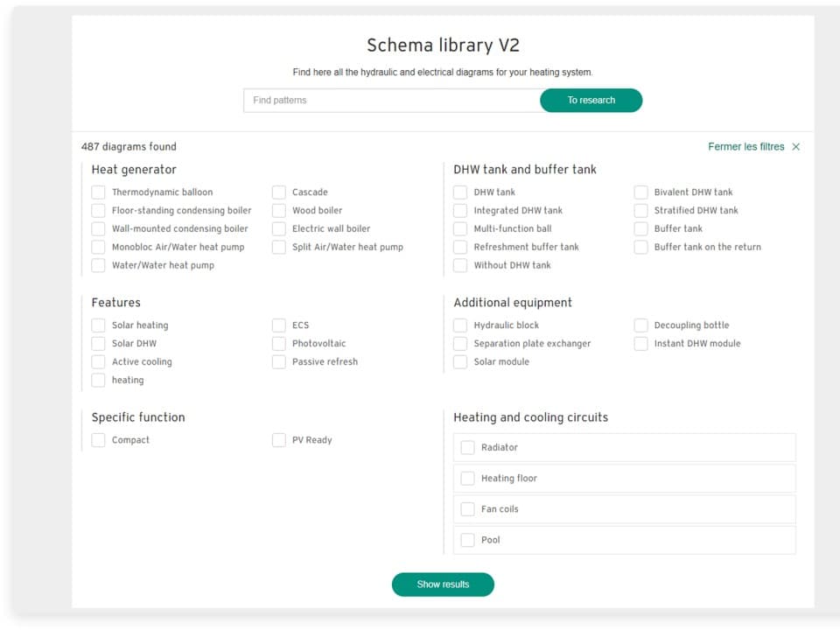Select the Wood boiler filter
The height and width of the screenshot is (630, 840).
point(278,210)
